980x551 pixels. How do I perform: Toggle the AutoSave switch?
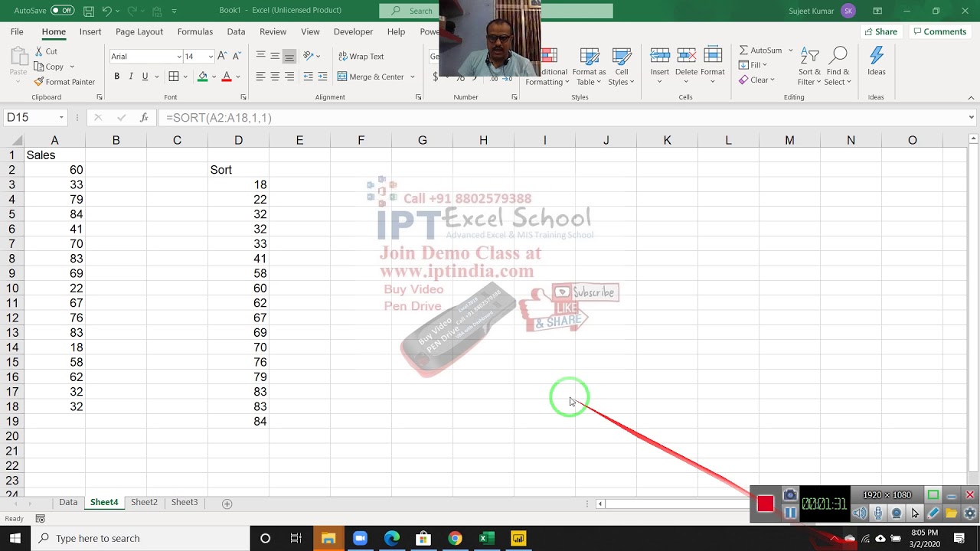click(62, 11)
